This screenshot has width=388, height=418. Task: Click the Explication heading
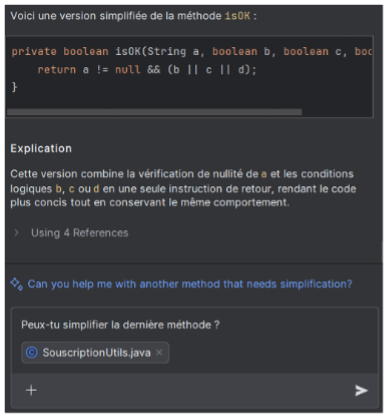[x=41, y=148]
